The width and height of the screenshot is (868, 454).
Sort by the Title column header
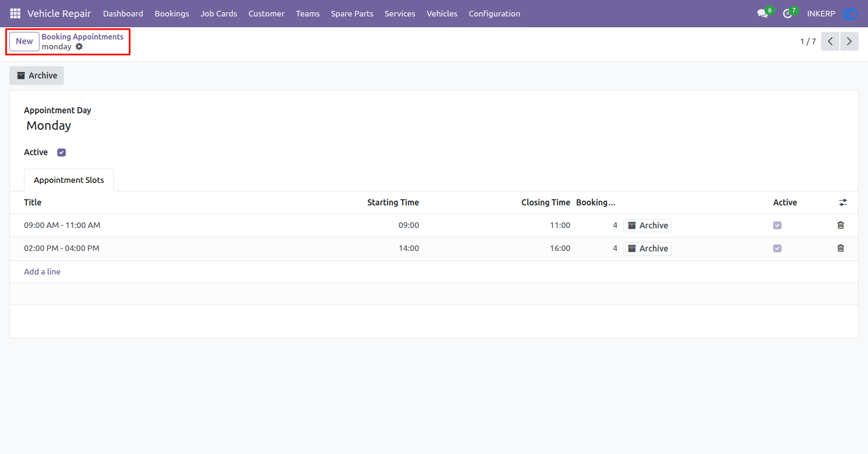33,203
